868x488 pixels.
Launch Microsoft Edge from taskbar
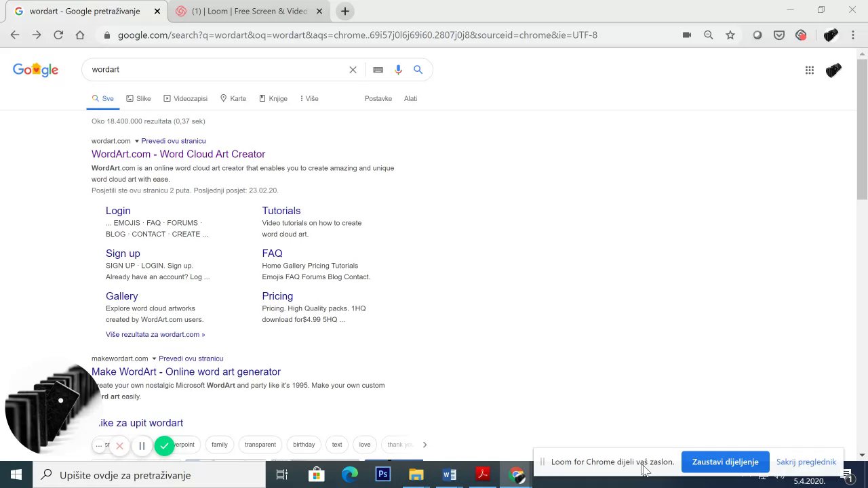tap(350, 475)
